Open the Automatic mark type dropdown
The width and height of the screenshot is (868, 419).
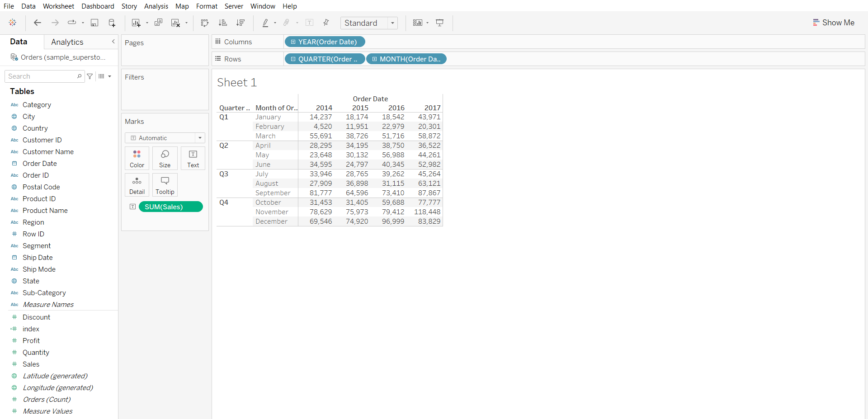tap(200, 138)
